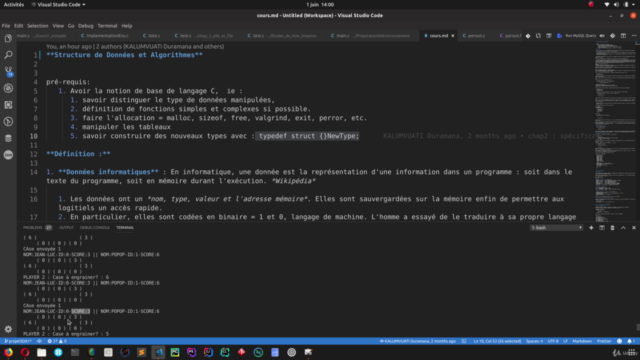Open the File menu

pos(6,26)
